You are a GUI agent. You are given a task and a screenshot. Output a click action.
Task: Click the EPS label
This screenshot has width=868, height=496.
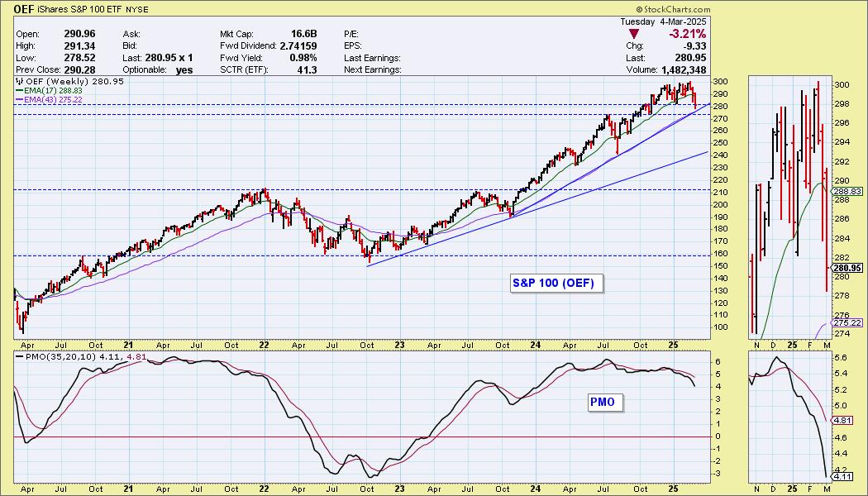(353, 46)
